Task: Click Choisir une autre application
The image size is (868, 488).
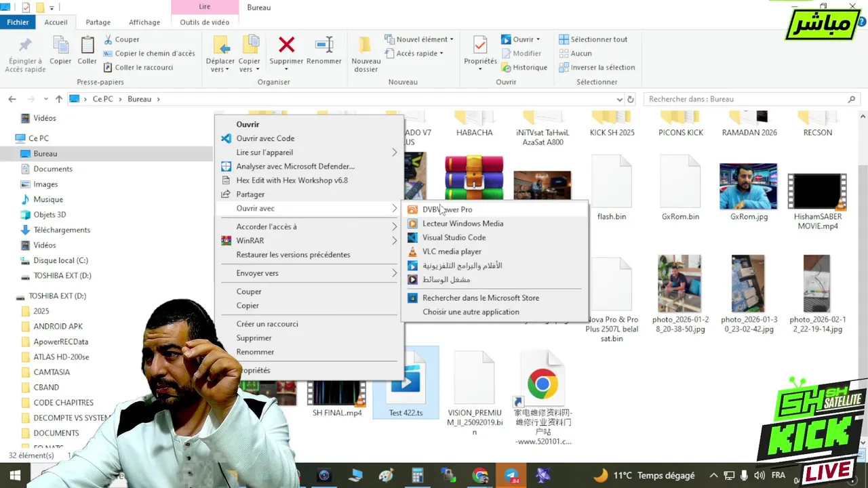Action: click(494, 312)
